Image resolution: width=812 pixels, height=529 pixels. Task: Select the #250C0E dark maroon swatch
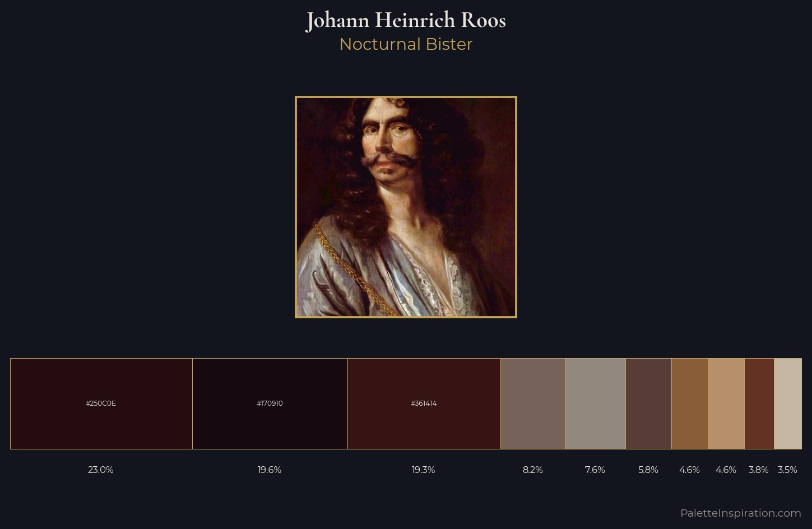101,403
